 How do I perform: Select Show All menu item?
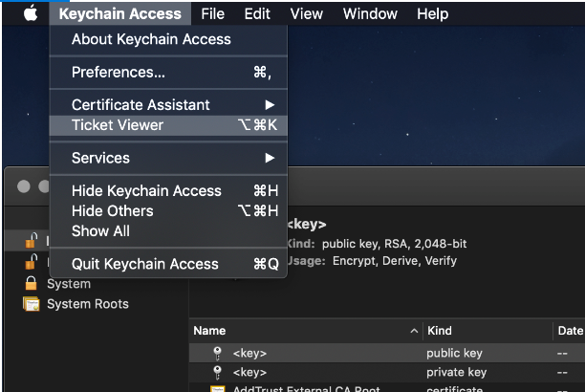[x=168, y=231]
